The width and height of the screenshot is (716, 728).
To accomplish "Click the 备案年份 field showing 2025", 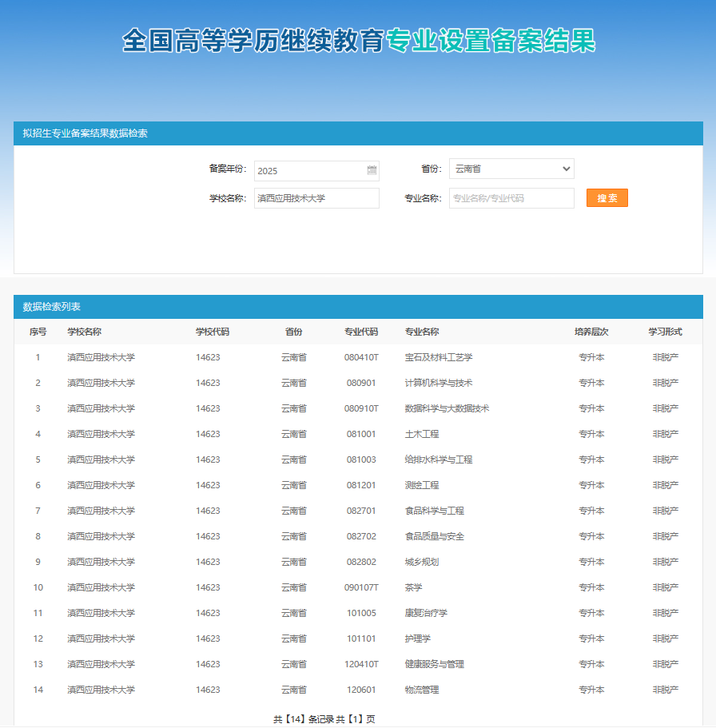I will tap(312, 170).
